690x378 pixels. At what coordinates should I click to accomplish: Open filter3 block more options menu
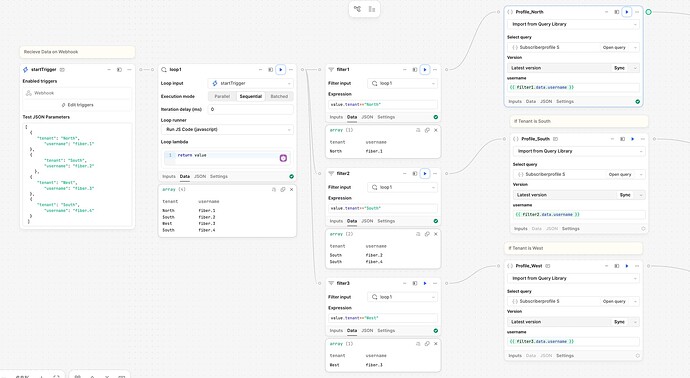pyautogui.click(x=435, y=283)
